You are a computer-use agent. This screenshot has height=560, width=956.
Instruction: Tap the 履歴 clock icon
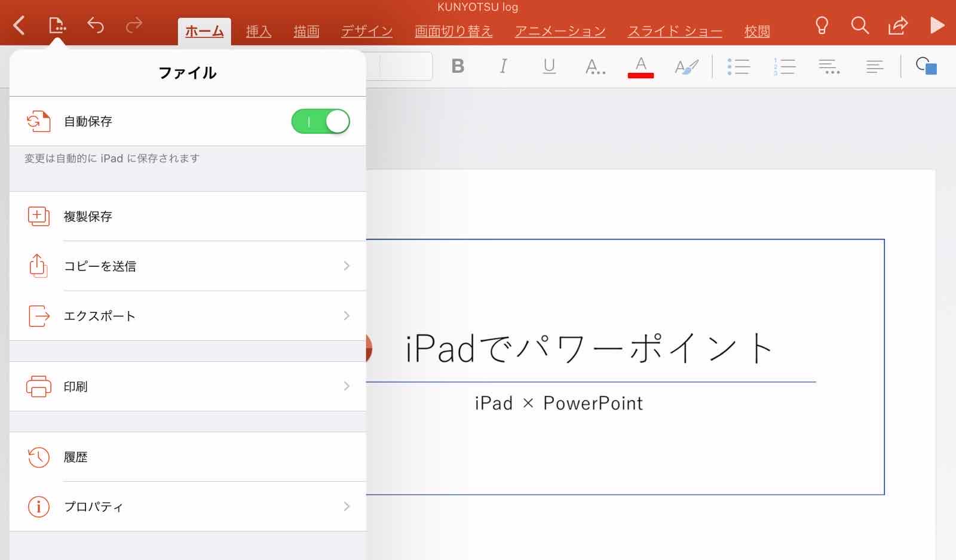[x=39, y=457]
